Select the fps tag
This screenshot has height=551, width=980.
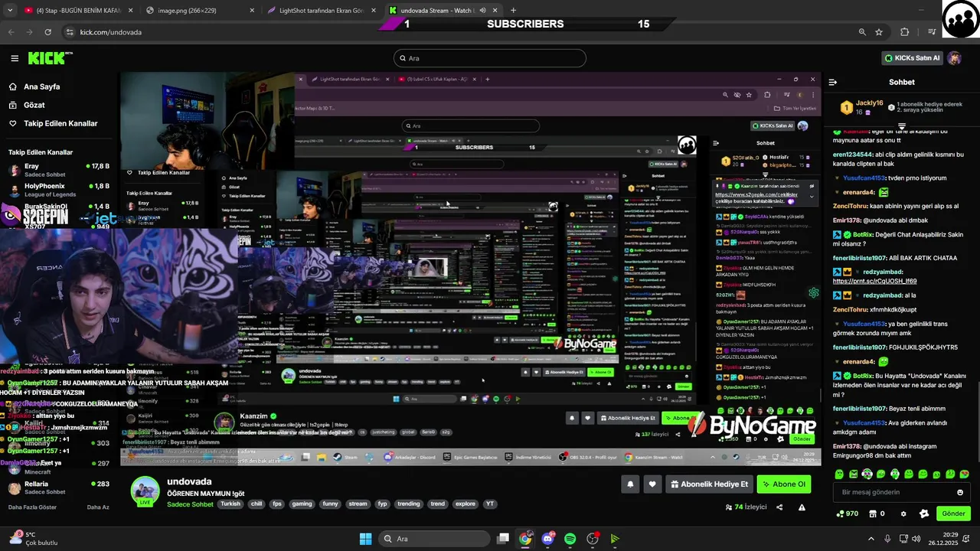pyautogui.click(x=277, y=504)
